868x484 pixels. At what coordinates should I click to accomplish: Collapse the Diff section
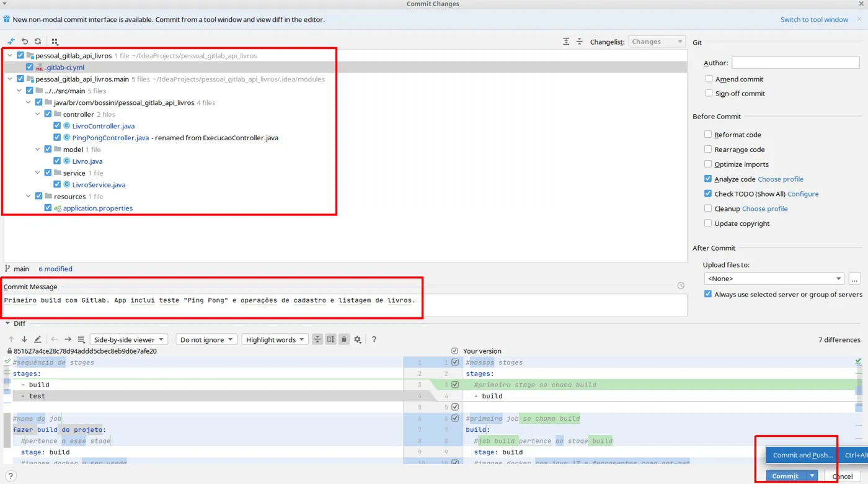click(7, 323)
